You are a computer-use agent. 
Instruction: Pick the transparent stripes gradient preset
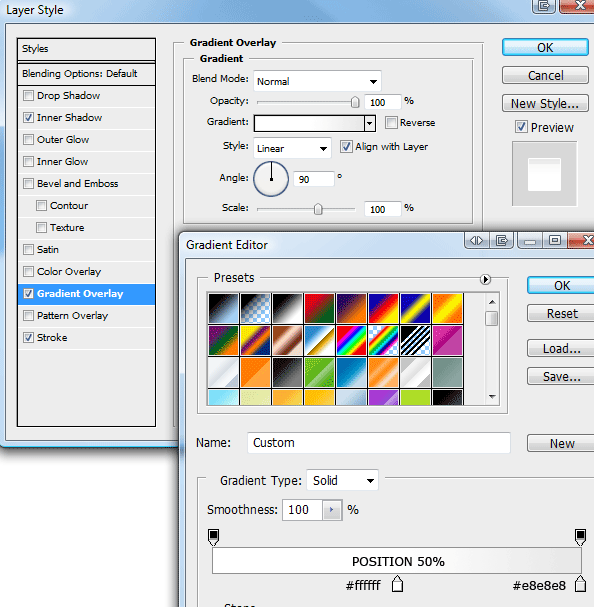point(415,341)
